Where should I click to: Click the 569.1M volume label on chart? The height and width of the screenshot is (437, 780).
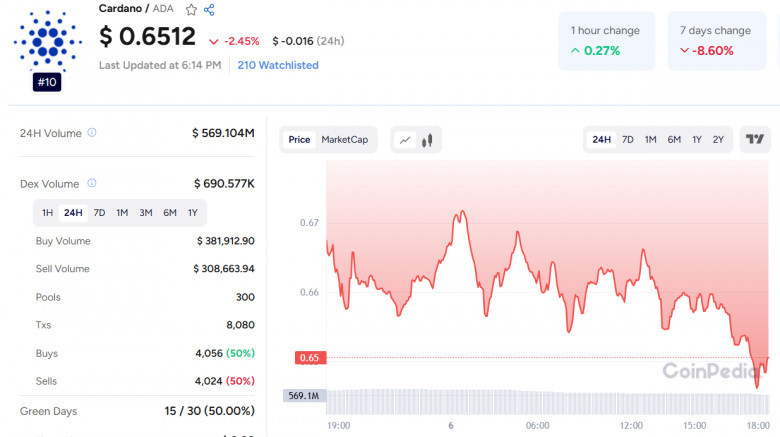point(304,396)
